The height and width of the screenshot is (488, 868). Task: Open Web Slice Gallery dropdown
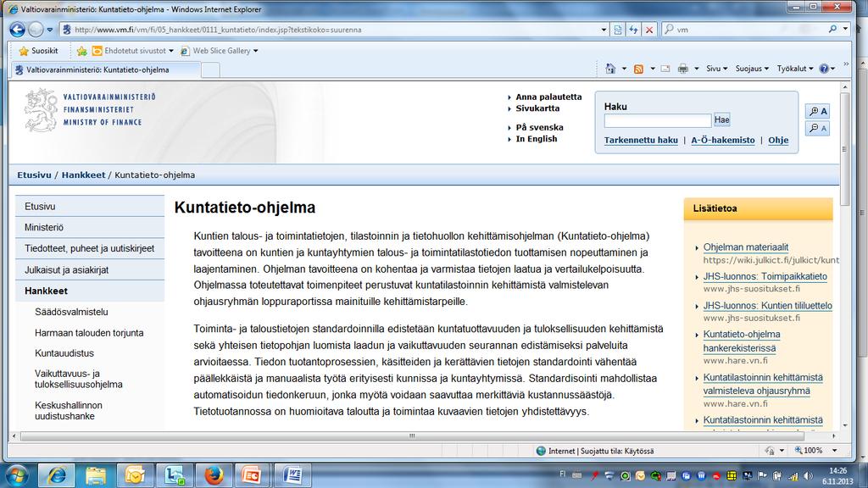(220, 51)
